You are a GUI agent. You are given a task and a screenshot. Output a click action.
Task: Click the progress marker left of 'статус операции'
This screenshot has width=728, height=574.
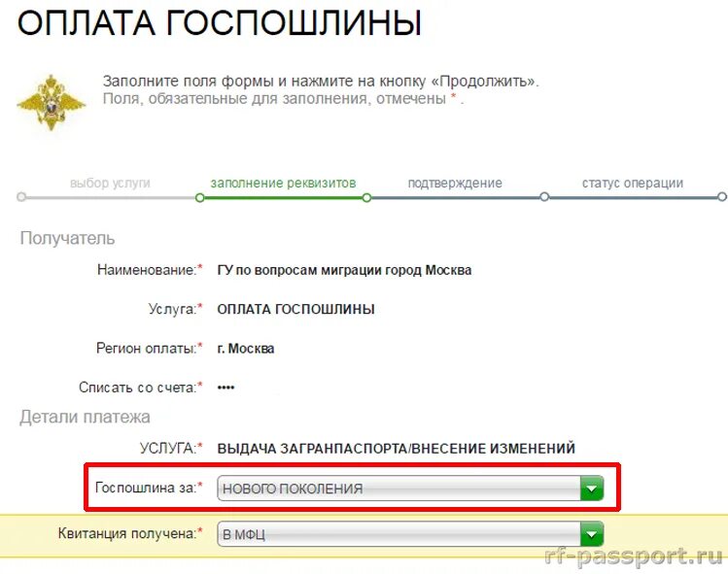tap(544, 197)
